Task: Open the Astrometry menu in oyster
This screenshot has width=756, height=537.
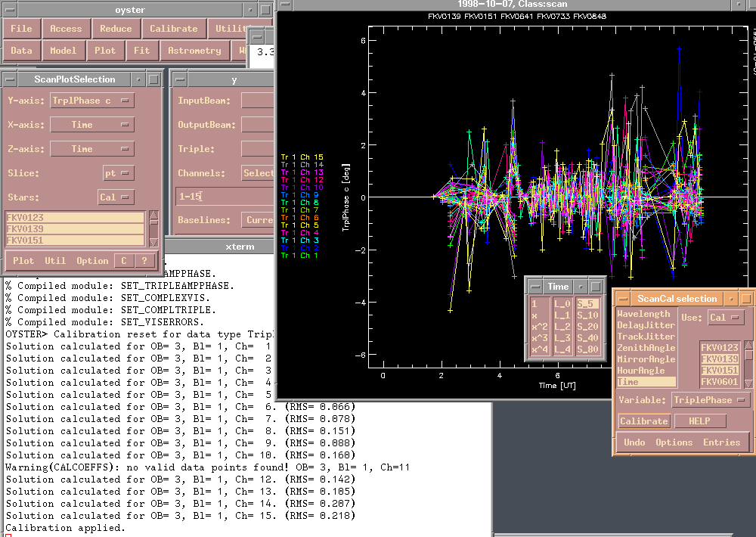Action: click(x=194, y=51)
